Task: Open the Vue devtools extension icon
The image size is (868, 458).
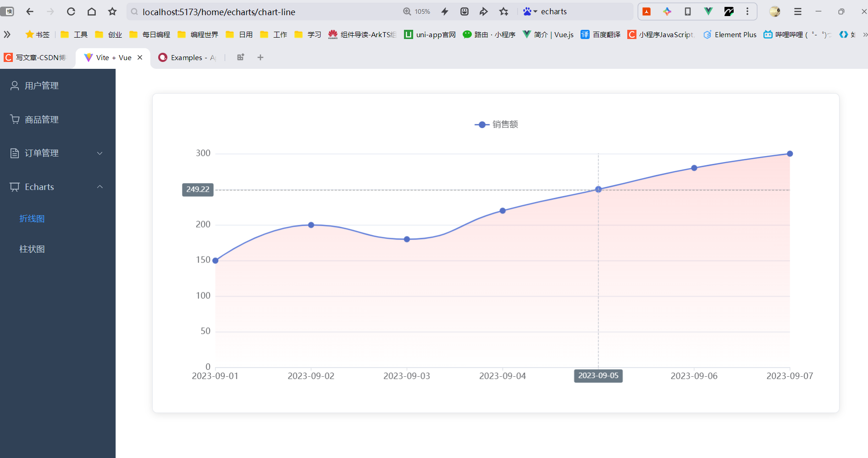Action: 708,11
